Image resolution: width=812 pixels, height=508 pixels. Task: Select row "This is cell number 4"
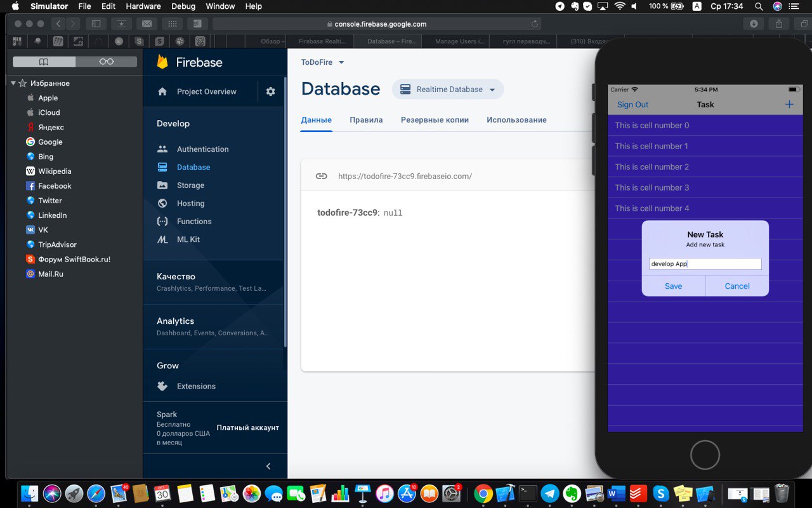click(705, 208)
